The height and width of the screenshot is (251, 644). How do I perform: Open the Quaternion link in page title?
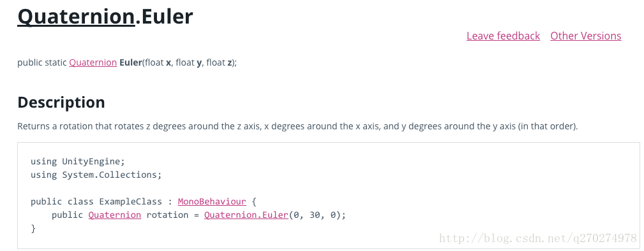pyautogui.click(x=76, y=17)
